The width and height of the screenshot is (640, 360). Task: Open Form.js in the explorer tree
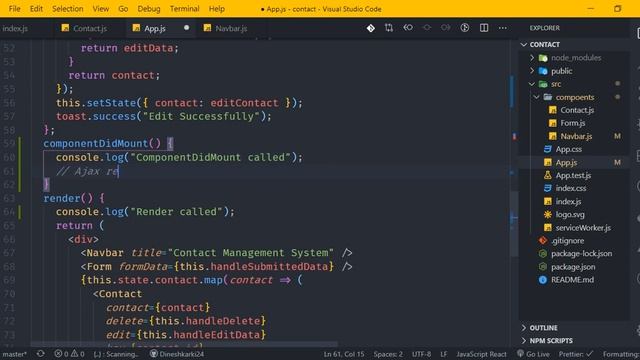[573, 123]
